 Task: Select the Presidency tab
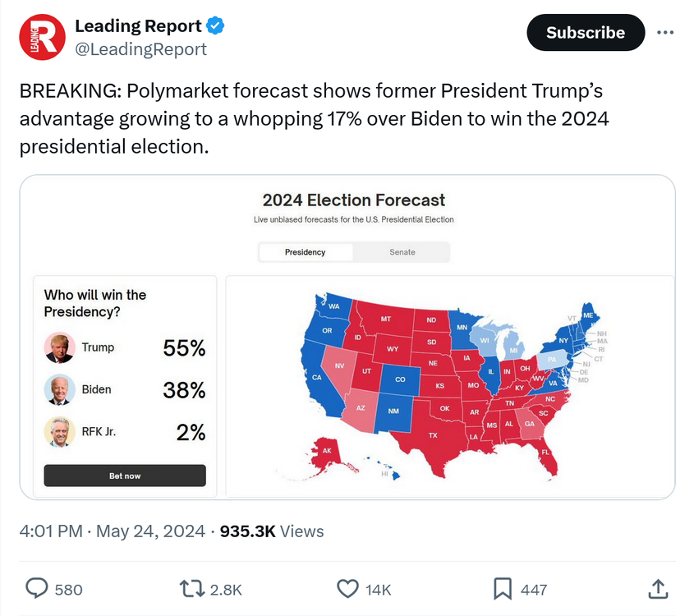(x=306, y=252)
